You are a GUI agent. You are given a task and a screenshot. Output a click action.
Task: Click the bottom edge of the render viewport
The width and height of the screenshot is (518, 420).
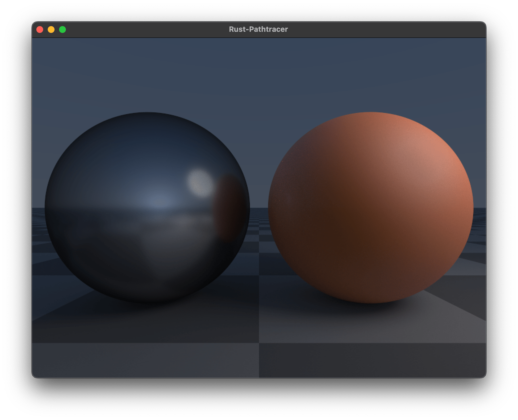pyautogui.click(x=258, y=377)
